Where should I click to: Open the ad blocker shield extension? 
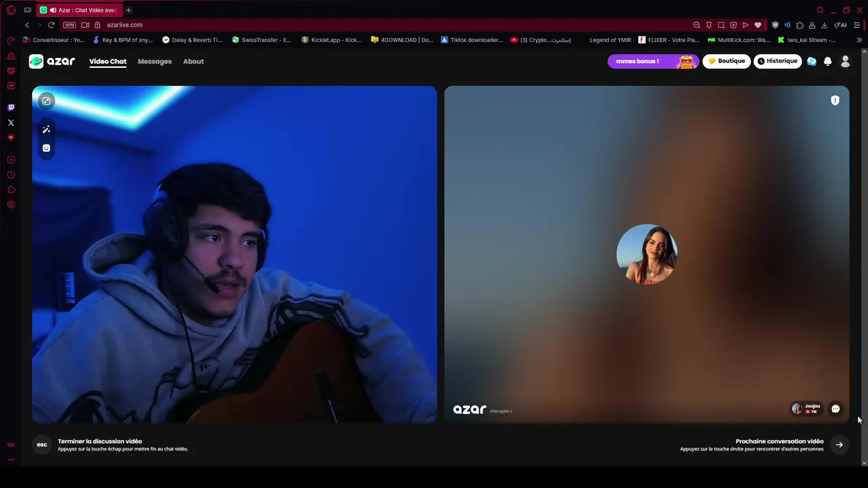(x=775, y=25)
